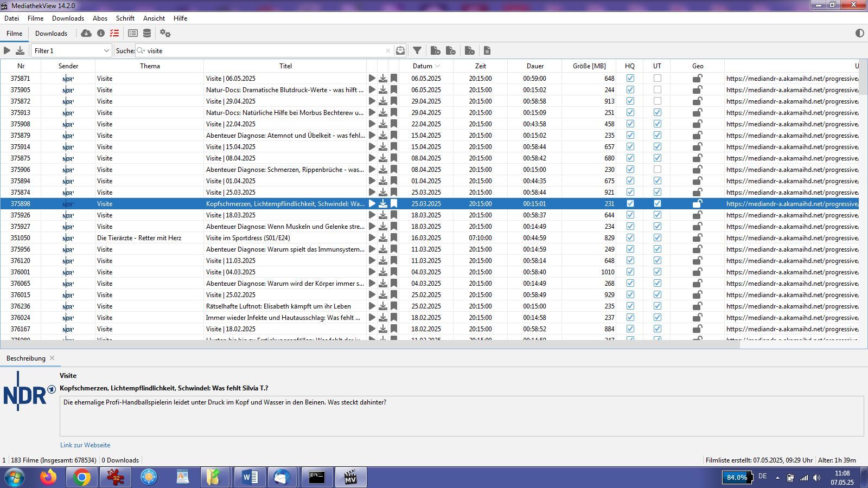This screenshot has height=488, width=868.
Task: Clear the search field with the x
Action: click(388, 50)
